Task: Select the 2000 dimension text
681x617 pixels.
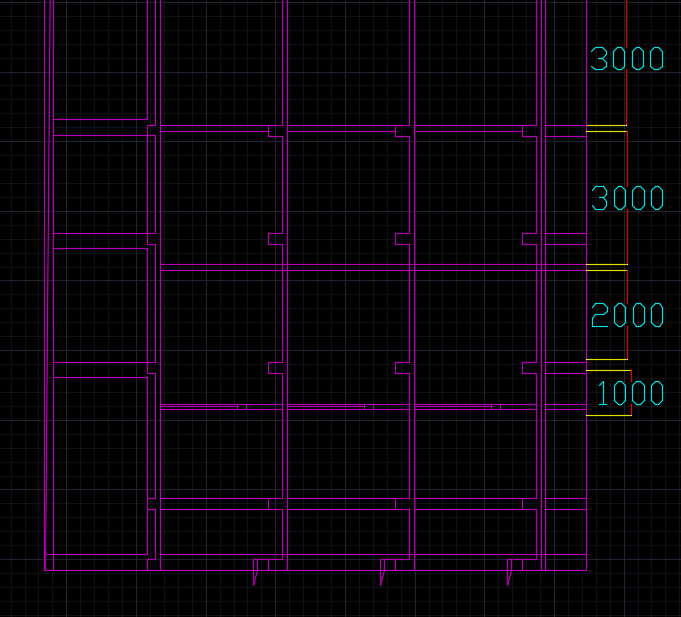Action: pyautogui.click(x=628, y=315)
